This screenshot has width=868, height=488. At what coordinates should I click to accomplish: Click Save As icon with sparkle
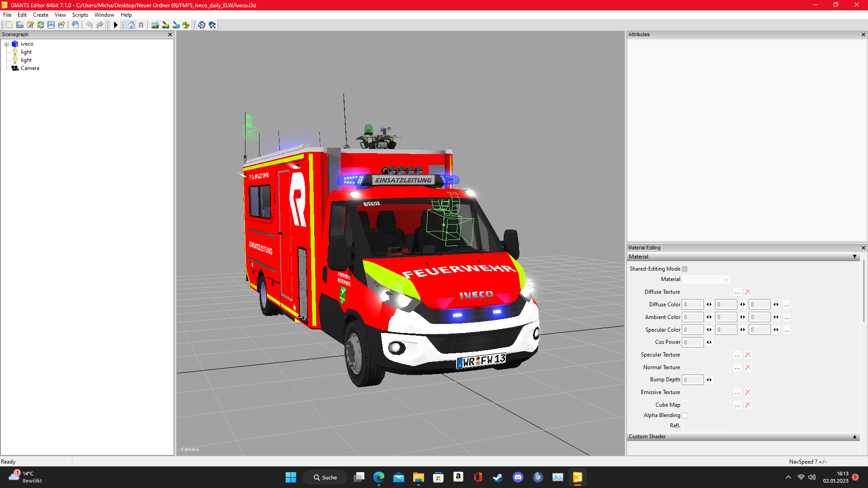61,25
